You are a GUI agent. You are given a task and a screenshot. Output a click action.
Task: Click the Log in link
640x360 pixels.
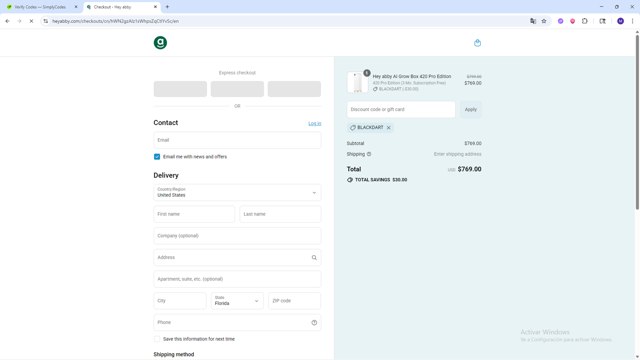tap(315, 123)
